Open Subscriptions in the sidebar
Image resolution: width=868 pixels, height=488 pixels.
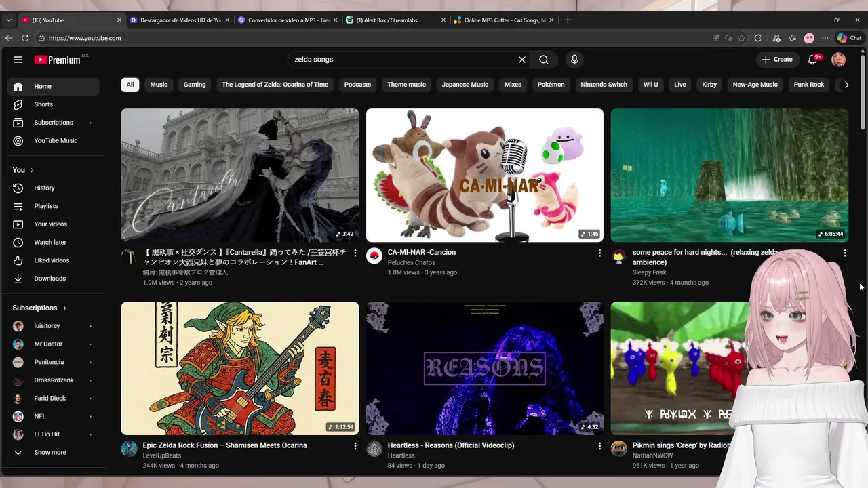pos(54,123)
